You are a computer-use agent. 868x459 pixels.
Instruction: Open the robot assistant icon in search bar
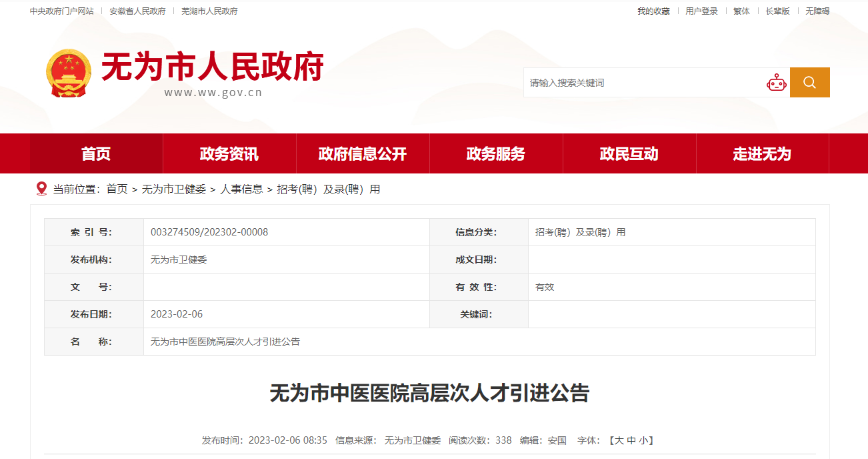coord(776,83)
